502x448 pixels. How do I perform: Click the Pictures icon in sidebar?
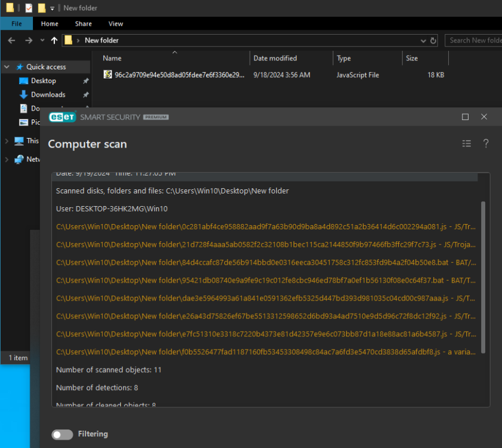tap(24, 122)
